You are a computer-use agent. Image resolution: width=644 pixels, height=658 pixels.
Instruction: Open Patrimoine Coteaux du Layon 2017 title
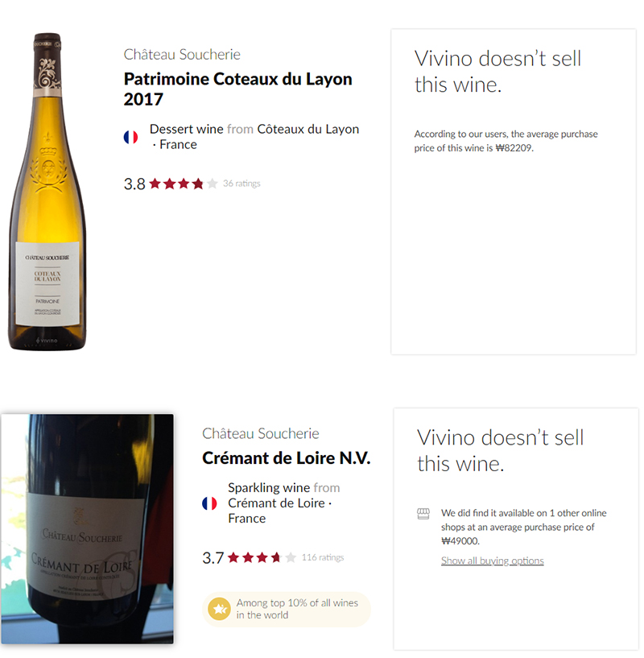(237, 89)
